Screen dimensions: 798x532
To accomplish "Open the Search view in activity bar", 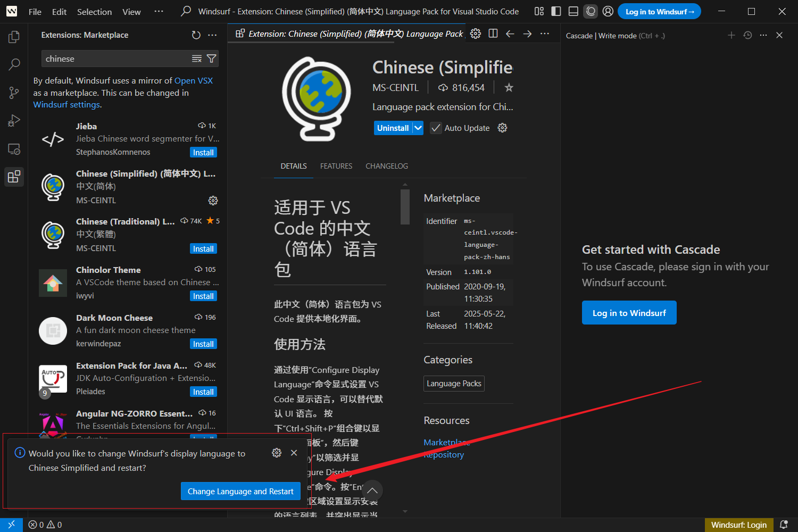I will 14,64.
